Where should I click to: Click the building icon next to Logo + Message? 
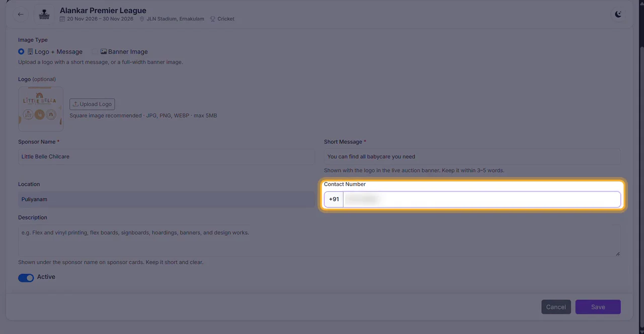[30, 51]
